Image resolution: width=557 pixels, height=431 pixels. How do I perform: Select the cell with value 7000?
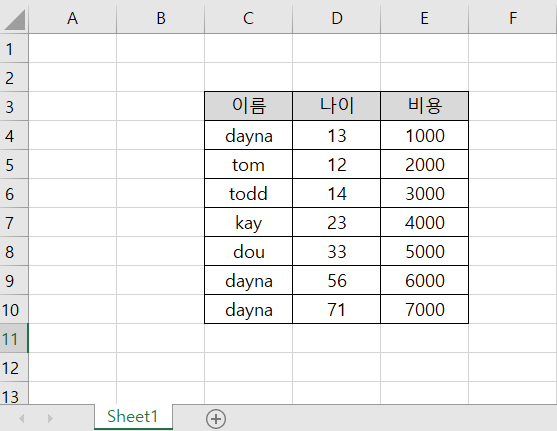(x=424, y=309)
